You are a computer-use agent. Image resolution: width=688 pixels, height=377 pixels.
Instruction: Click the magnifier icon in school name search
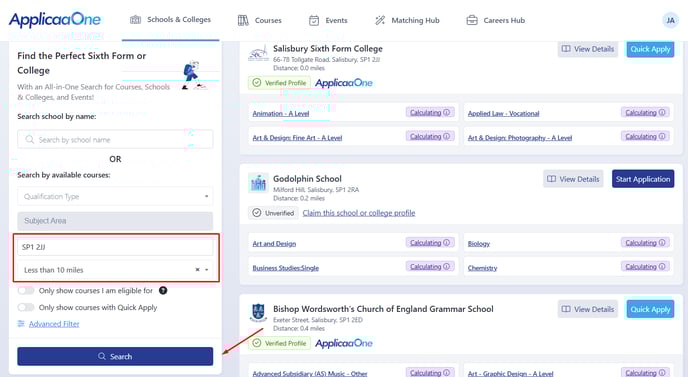(x=29, y=140)
